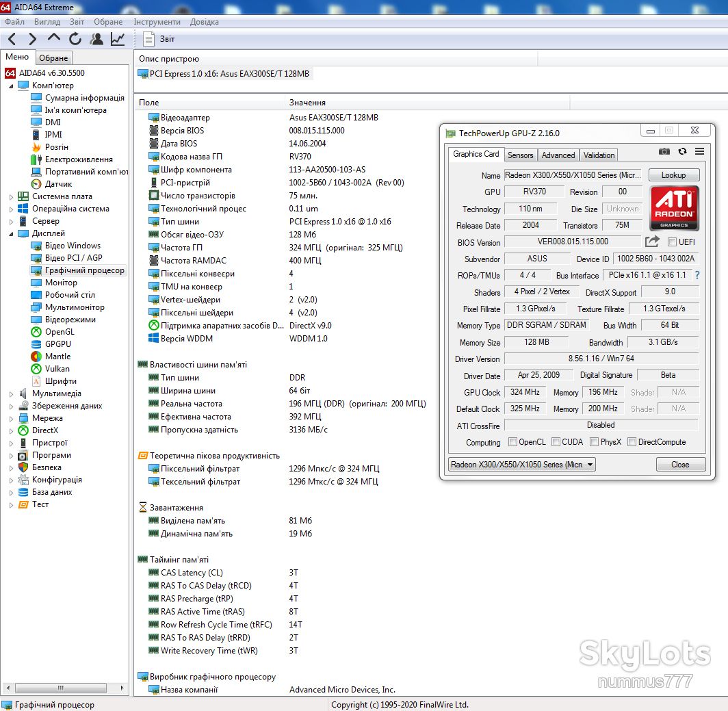Open the GPU-Z hamburger menu icon

pos(699,151)
